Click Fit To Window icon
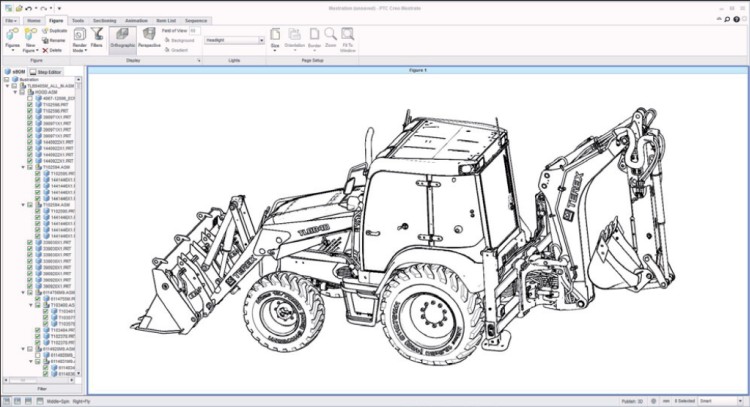The image size is (750, 407). pyautogui.click(x=347, y=35)
